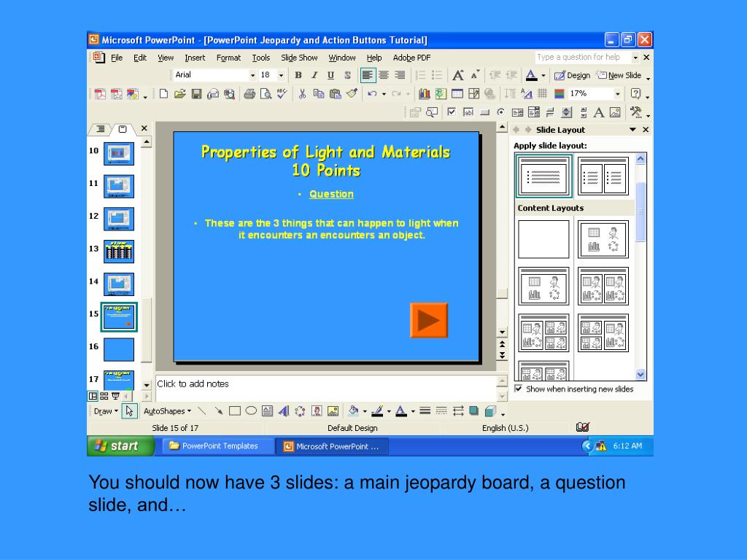
Task: Toggle Underline formatting
Action: pos(330,75)
